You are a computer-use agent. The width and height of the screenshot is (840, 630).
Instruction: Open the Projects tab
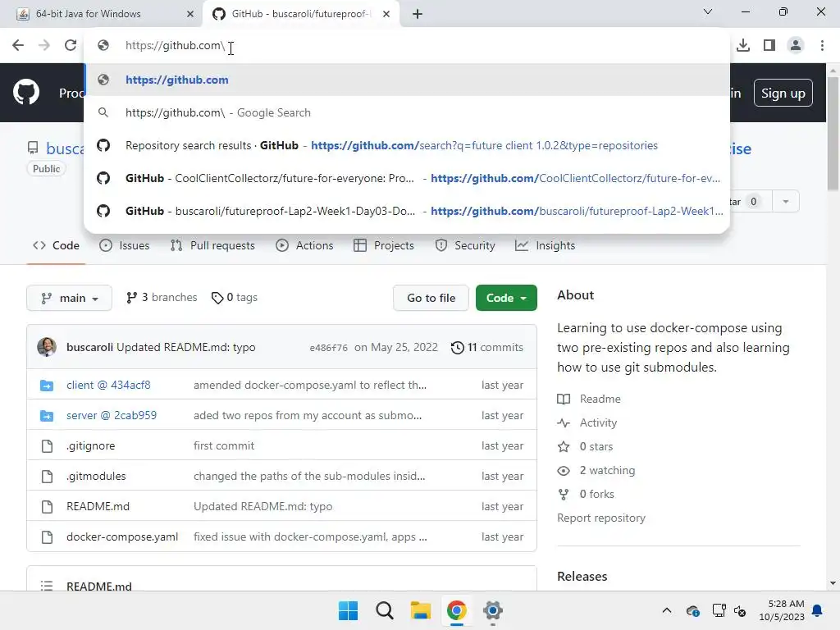pos(384,245)
